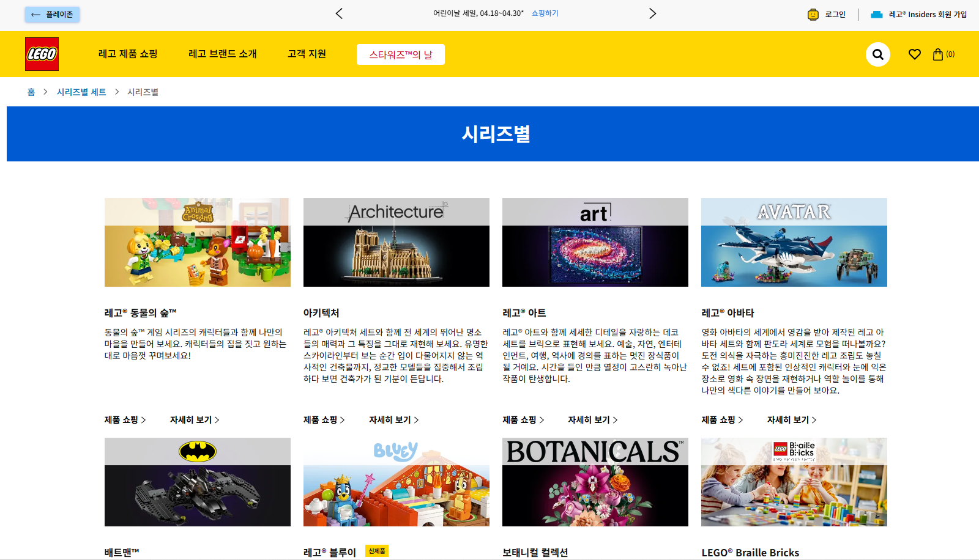Click the 레고 블루이 heading
979x560 pixels.
[x=329, y=552]
